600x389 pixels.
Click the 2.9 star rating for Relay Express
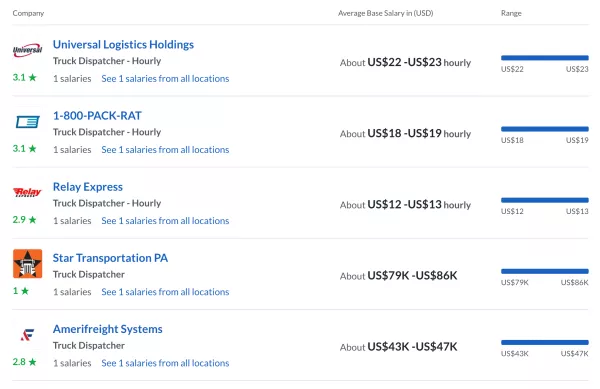tap(24, 220)
